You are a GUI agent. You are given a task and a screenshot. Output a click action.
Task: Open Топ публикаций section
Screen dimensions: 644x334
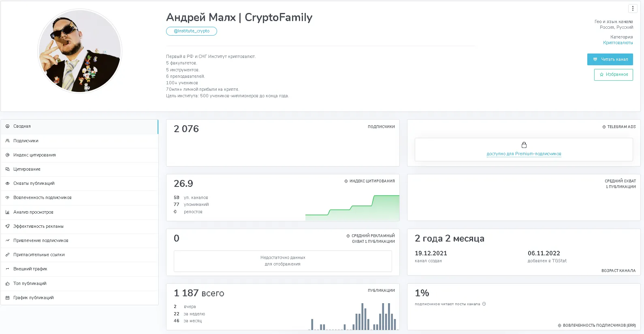(x=79, y=283)
